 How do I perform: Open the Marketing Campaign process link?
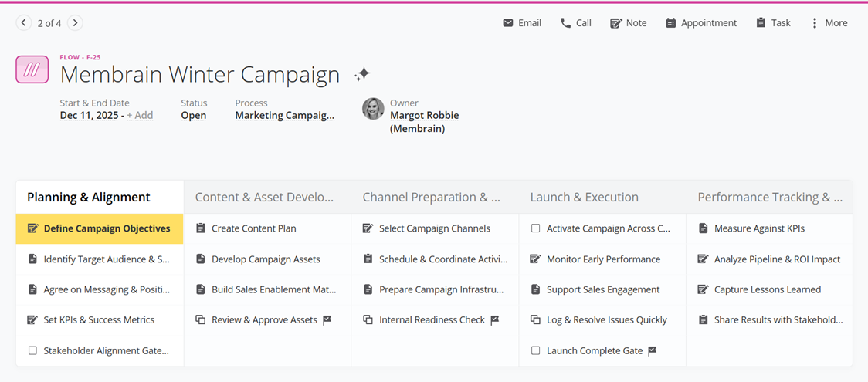pos(284,116)
